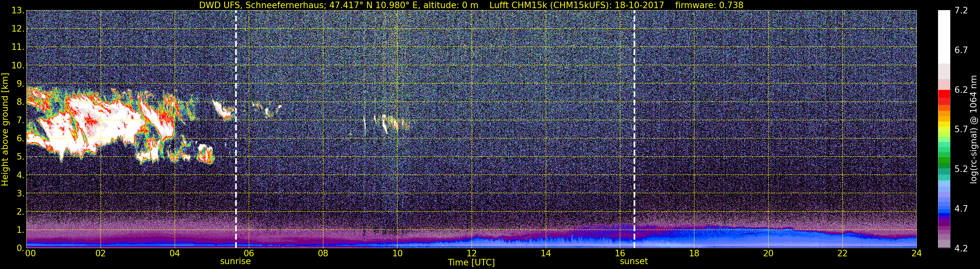
Task: Click the white dashed sunset line in the plot
Action: (634, 129)
